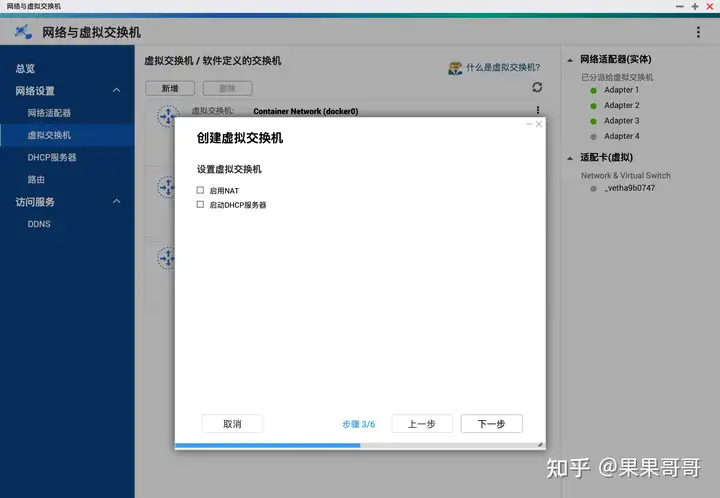Cancel the wizard with 取消
This screenshot has height=498, width=720.
click(232, 424)
